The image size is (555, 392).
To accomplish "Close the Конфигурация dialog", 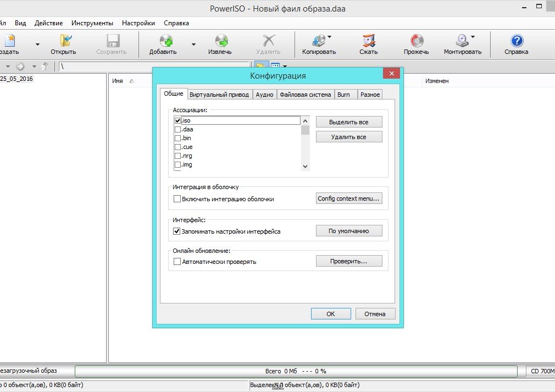I will (391, 73).
